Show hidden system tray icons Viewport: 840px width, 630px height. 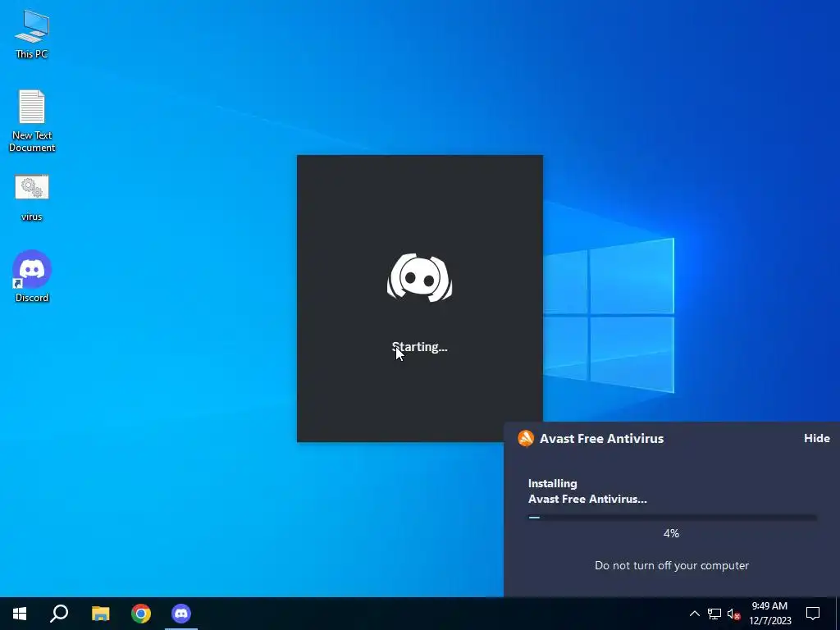tap(694, 614)
